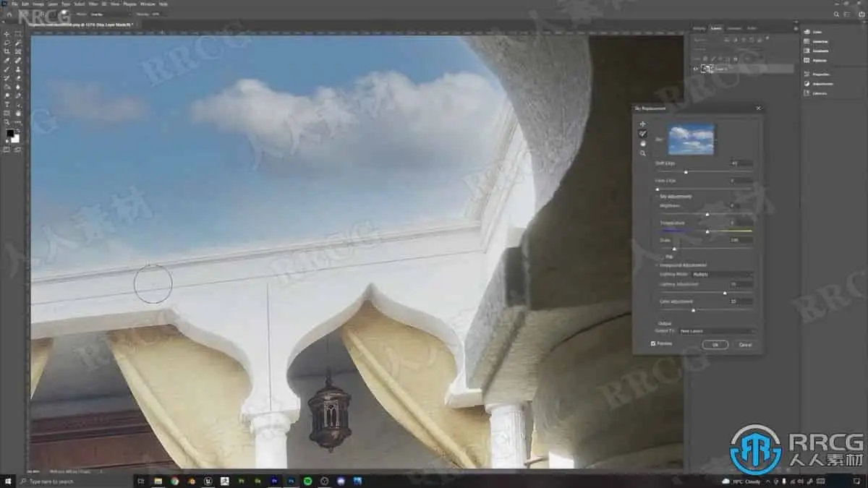
Task: Open the Libraries panel icon
Action: pos(807,93)
